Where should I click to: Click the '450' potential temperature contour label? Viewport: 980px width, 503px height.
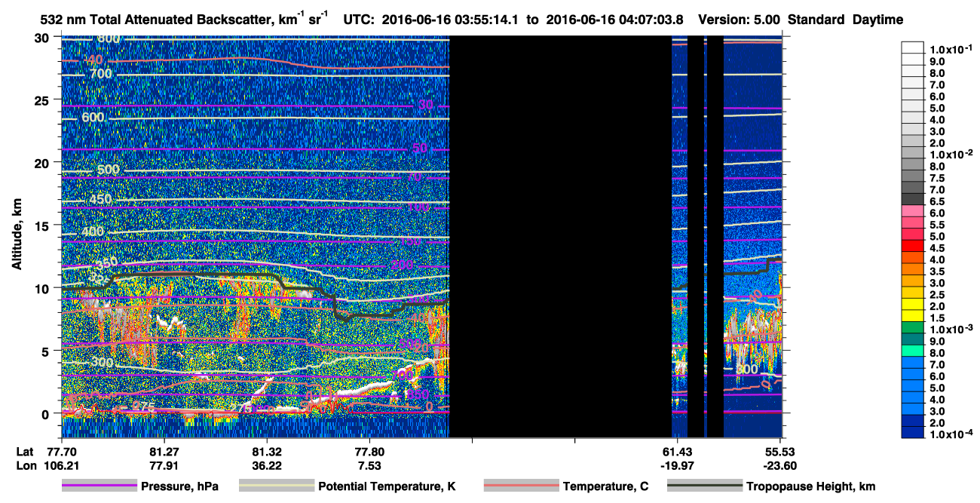pos(101,199)
